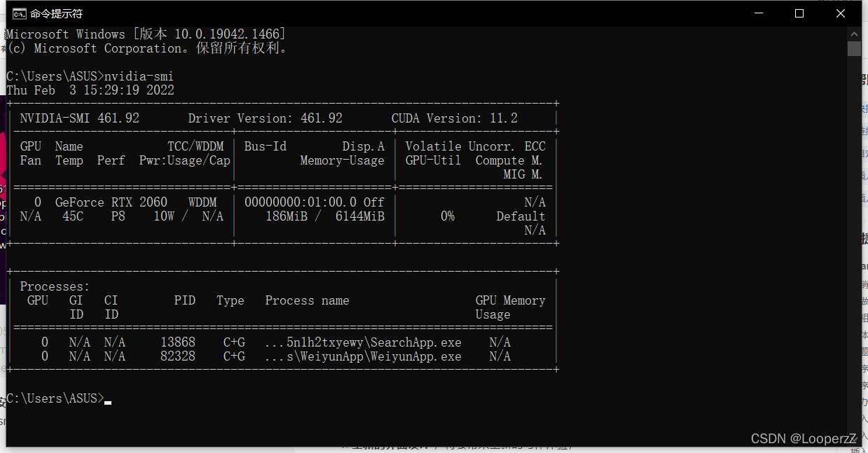Click the PID 13868 value
Image resolution: width=868 pixels, height=453 pixels.
(178, 342)
